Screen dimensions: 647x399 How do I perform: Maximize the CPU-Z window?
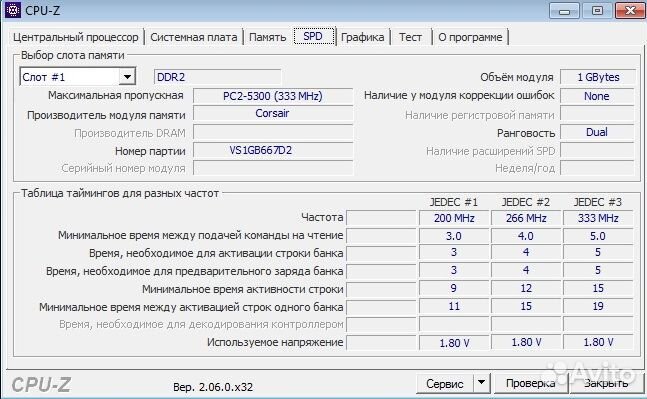coord(597,11)
